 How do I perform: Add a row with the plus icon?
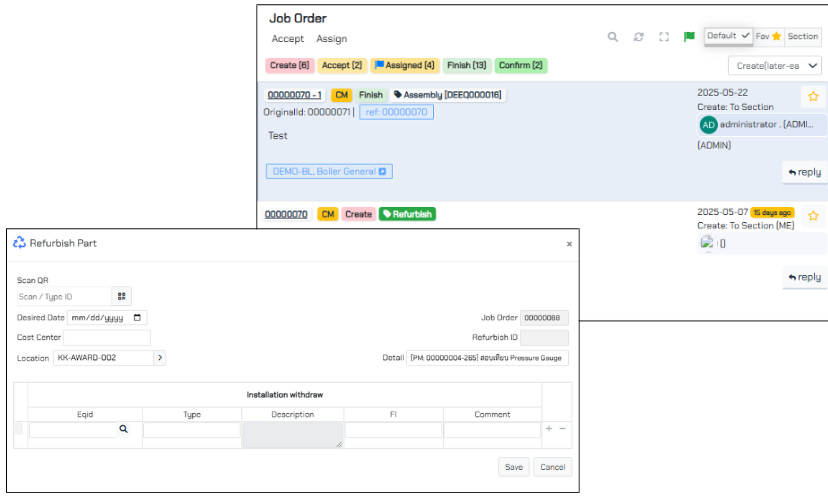(x=548, y=429)
